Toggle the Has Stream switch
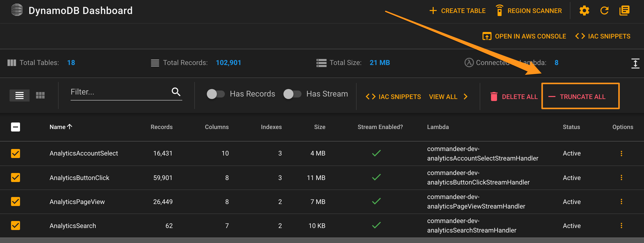Screen dimensions: 644x243 (292, 94)
